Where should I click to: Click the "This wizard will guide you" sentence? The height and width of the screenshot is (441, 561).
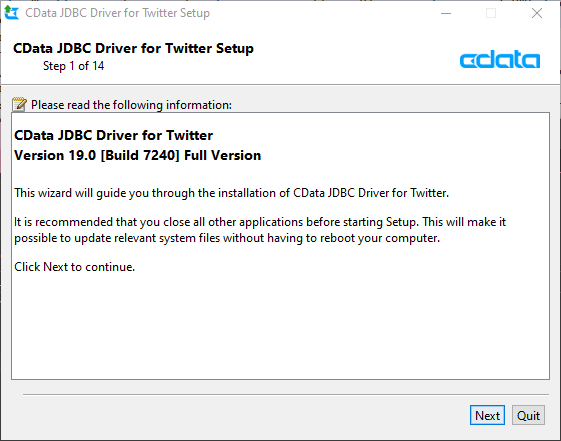(231, 193)
